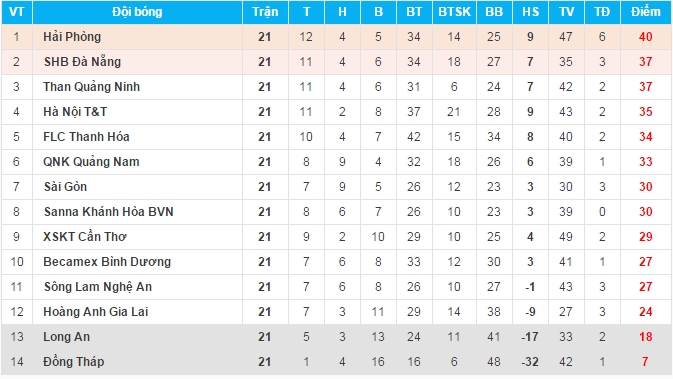
Task: Click Hải Phòng's 40 points value
Action: [x=646, y=37]
